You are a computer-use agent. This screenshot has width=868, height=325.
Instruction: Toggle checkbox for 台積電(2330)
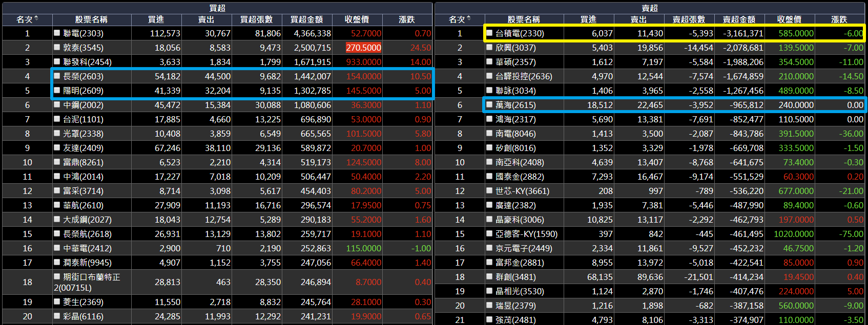(x=489, y=33)
